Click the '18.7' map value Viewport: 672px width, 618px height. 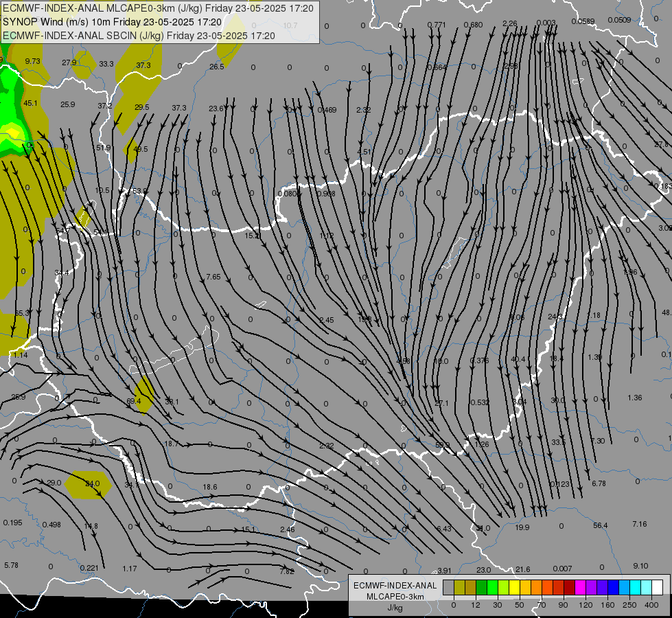pyautogui.click(x=172, y=444)
